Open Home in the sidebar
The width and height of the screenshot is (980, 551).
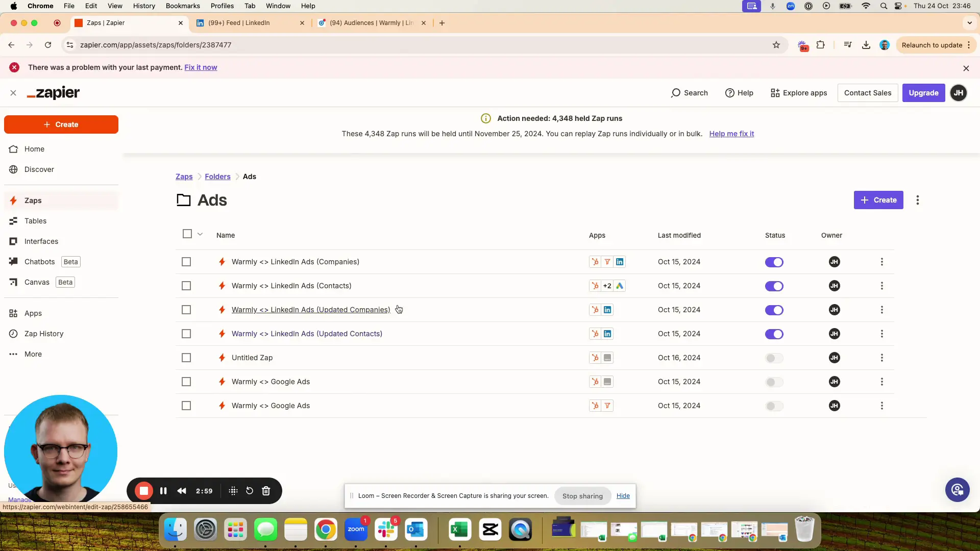point(34,149)
